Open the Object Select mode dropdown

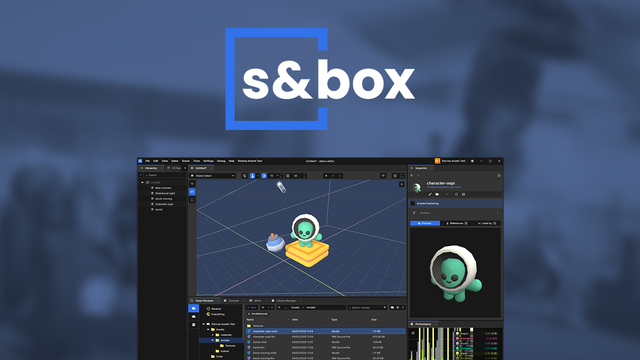coord(213,176)
